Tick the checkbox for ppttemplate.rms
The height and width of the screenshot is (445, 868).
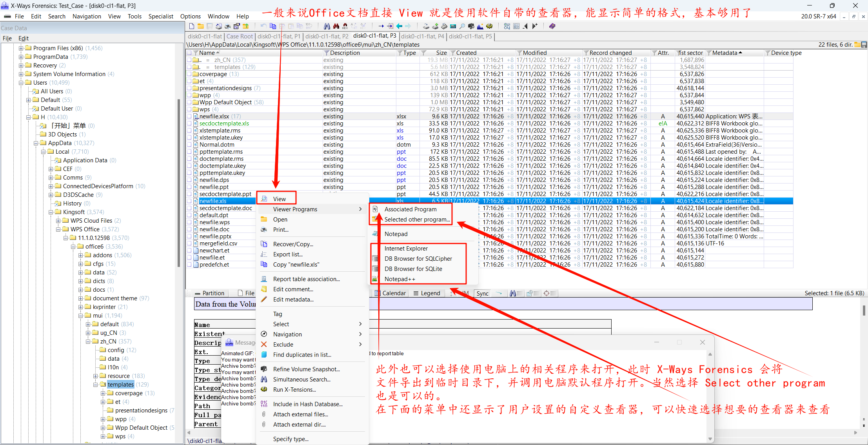coord(190,152)
